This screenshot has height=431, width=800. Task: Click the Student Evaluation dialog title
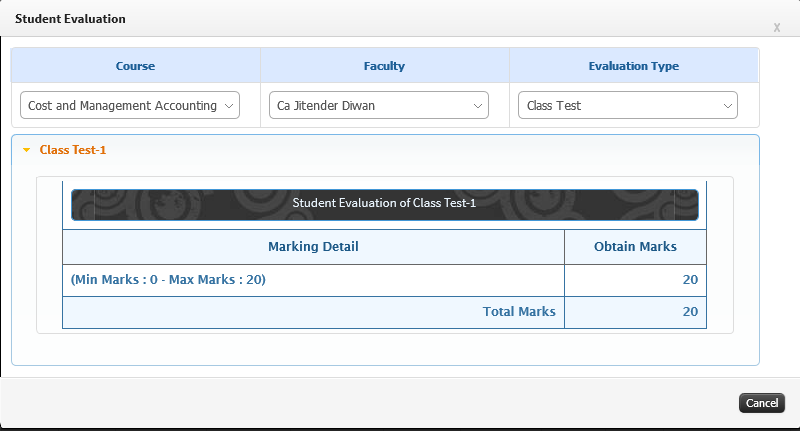70,19
